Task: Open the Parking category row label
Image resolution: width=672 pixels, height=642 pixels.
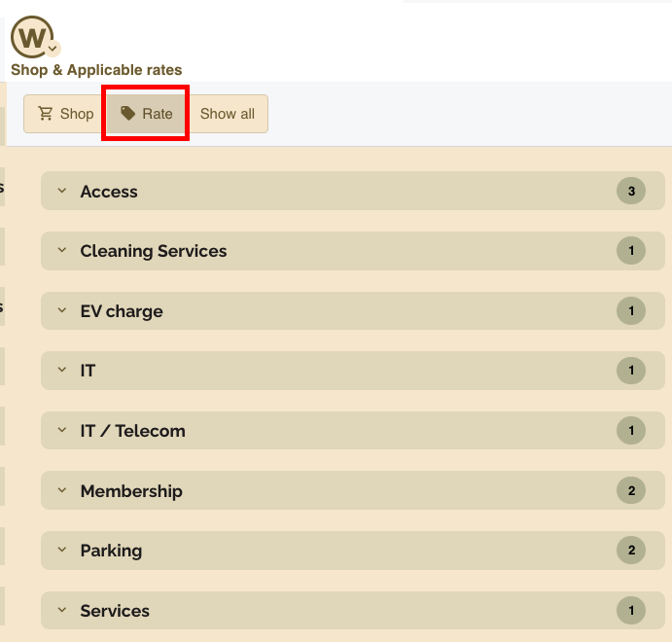Action: [x=111, y=551]
